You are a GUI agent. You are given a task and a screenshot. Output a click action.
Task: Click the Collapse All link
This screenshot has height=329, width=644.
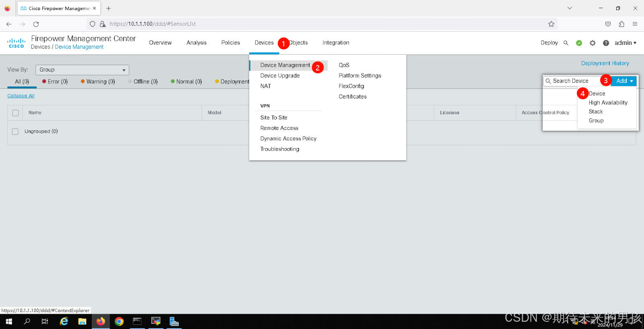(21, 96)
